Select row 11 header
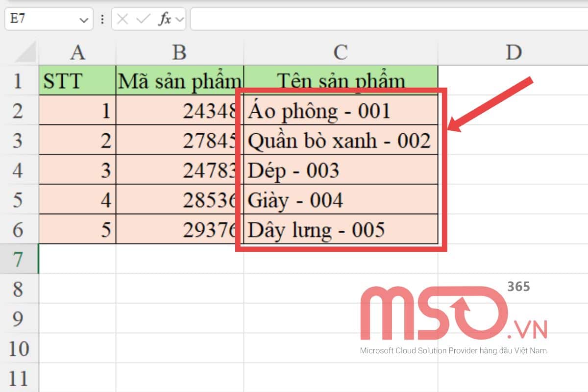Viewport: 588px width, 392px height. [19, 378]
